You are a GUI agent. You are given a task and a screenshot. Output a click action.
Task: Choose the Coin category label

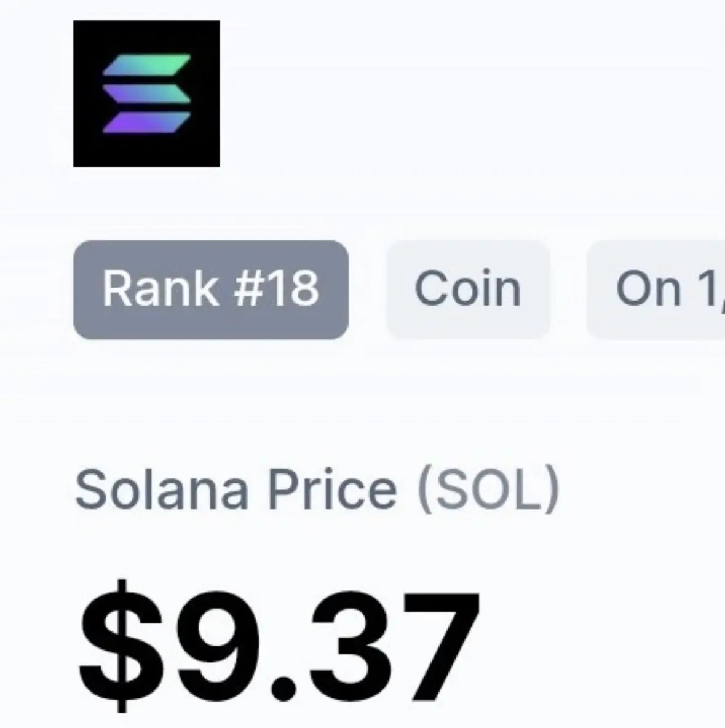coord(467,289)
